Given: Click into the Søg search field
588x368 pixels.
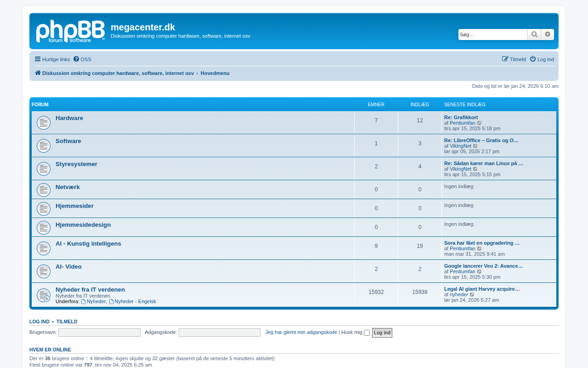Looking at the screenshot, I should coord(493,34).
